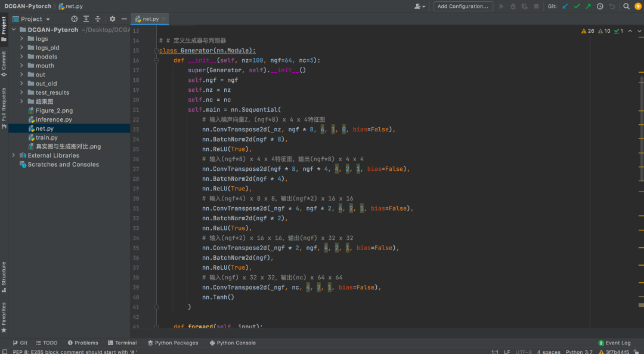Expand External Libraries node
The image size is (644, 354).
click(x=14, y=155)
